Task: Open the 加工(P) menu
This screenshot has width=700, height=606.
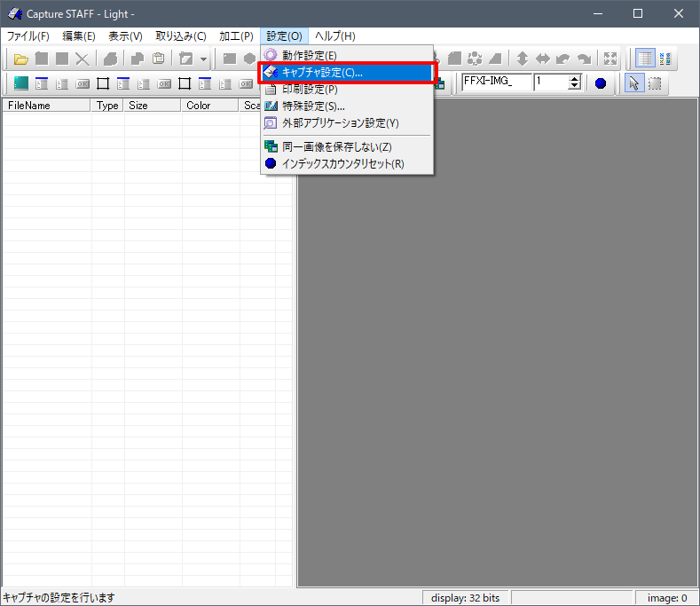Action: pos(236,36)
